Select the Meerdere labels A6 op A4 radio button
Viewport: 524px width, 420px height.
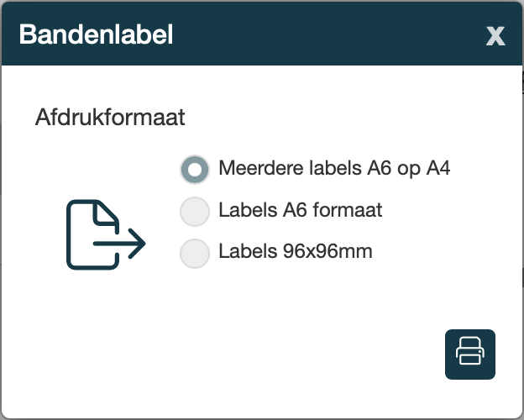[x=195, y=169]
